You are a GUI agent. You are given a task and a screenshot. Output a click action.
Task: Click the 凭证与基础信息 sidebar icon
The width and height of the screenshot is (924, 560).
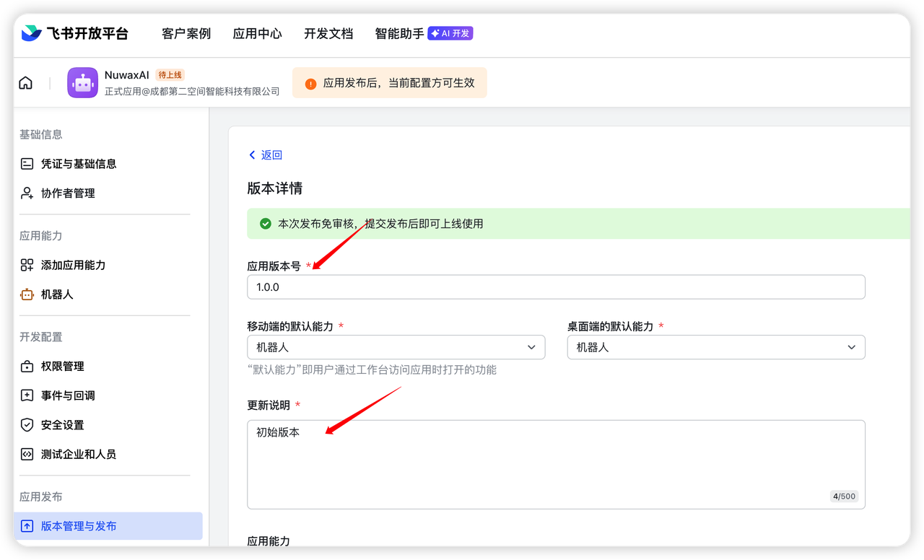pos(27,164)
